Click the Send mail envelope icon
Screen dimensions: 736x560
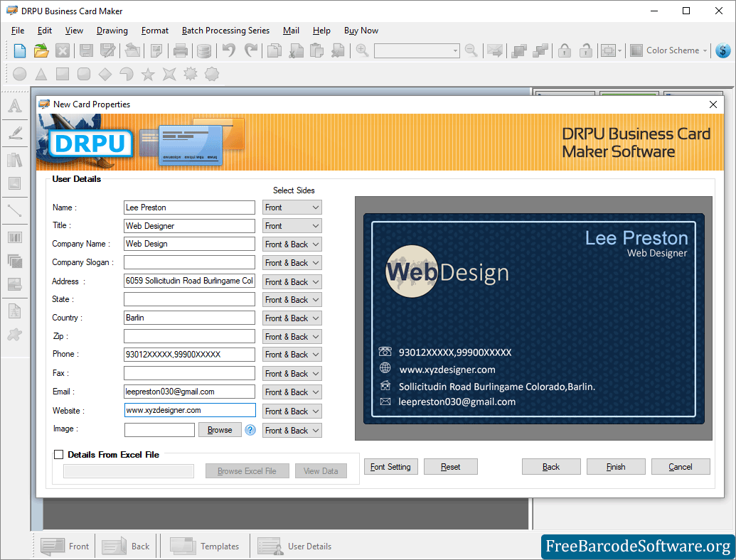click(495, 50)
